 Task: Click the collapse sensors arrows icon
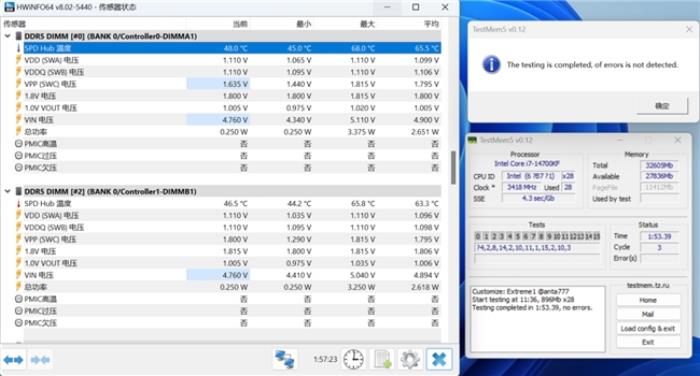[40, 359]
